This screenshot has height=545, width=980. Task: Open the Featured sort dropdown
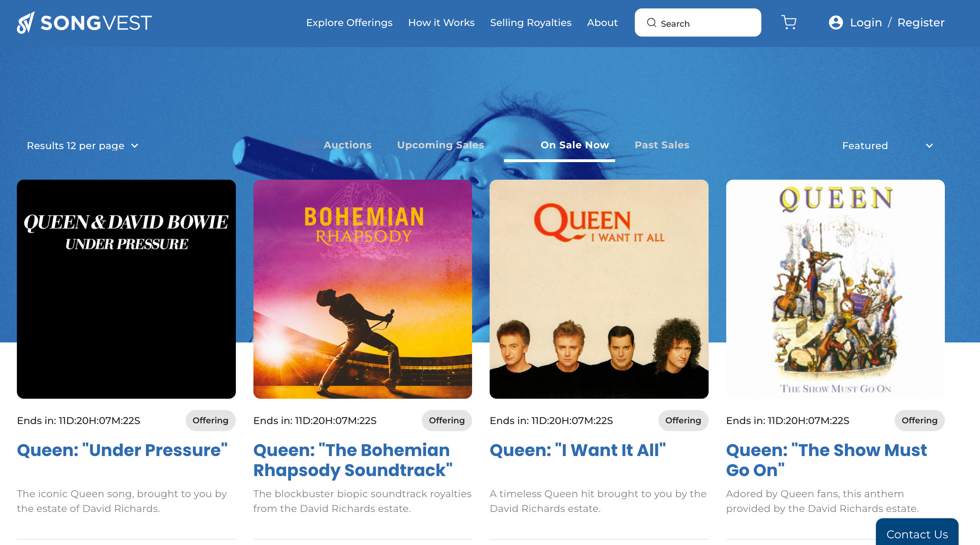tap(888, 146)
